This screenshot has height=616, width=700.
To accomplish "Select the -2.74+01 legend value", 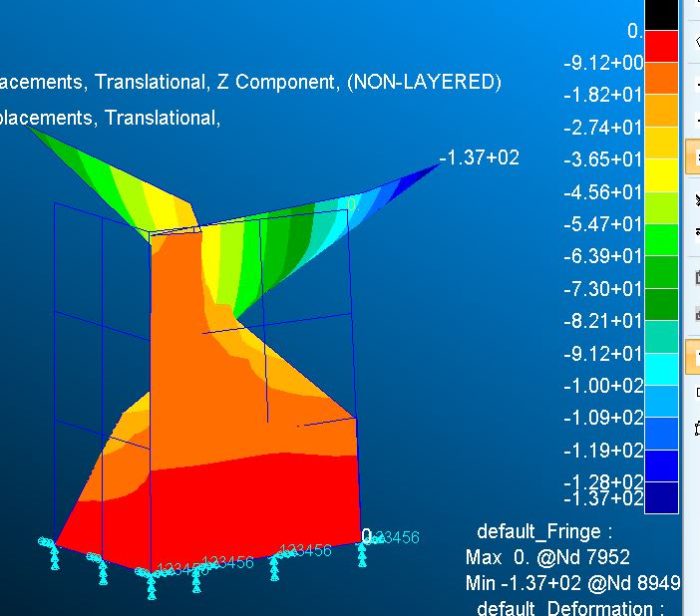I will pyautogui.click(x=603, y=128).
